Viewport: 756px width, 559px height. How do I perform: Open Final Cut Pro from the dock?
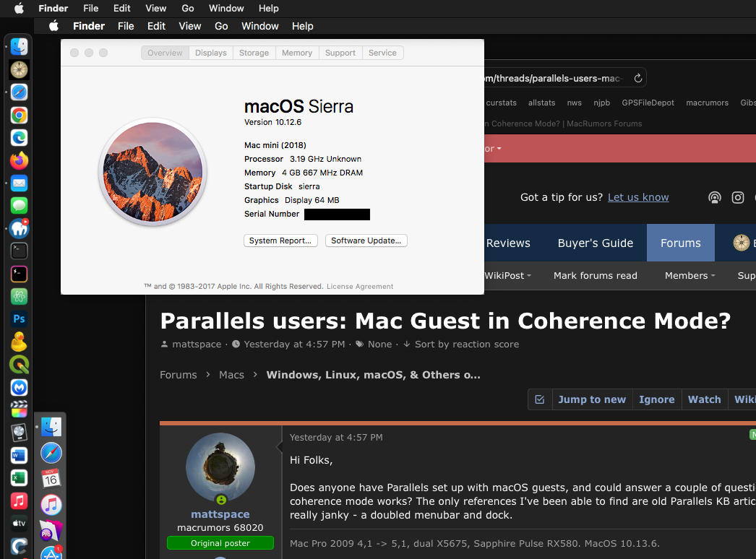click(x=19, y=410)
